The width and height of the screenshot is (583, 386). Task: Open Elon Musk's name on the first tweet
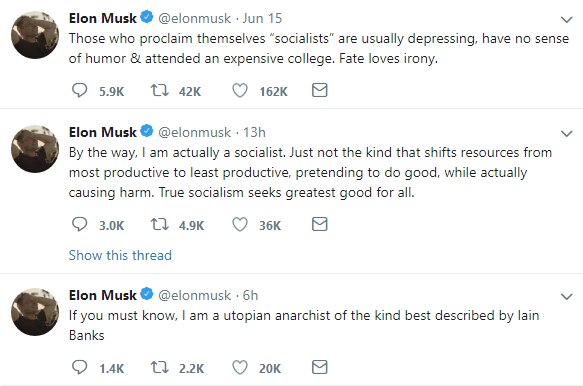pyautogui.click(x=103, y=18)
